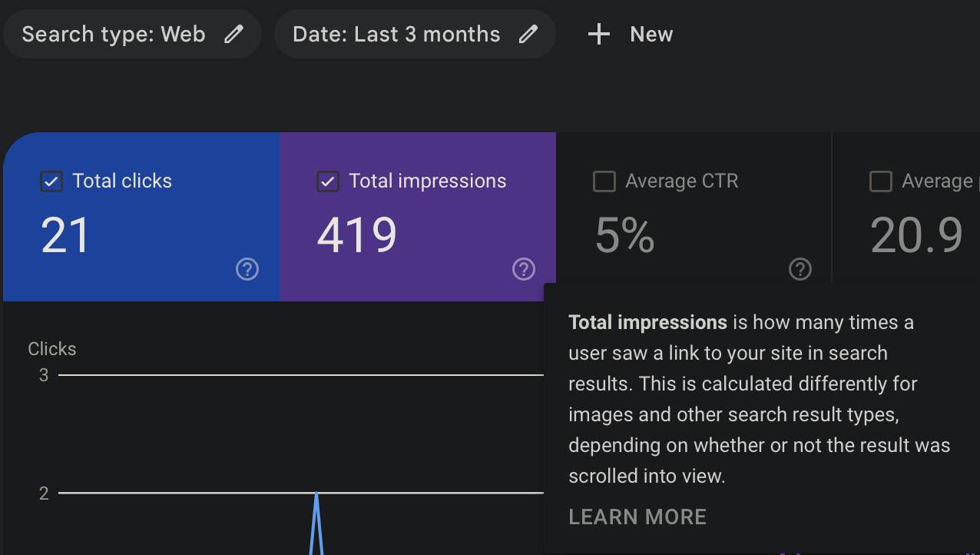Select the Total clicks value 21
The width and height of the screenshot is (980, 555).
click(65, 235)
